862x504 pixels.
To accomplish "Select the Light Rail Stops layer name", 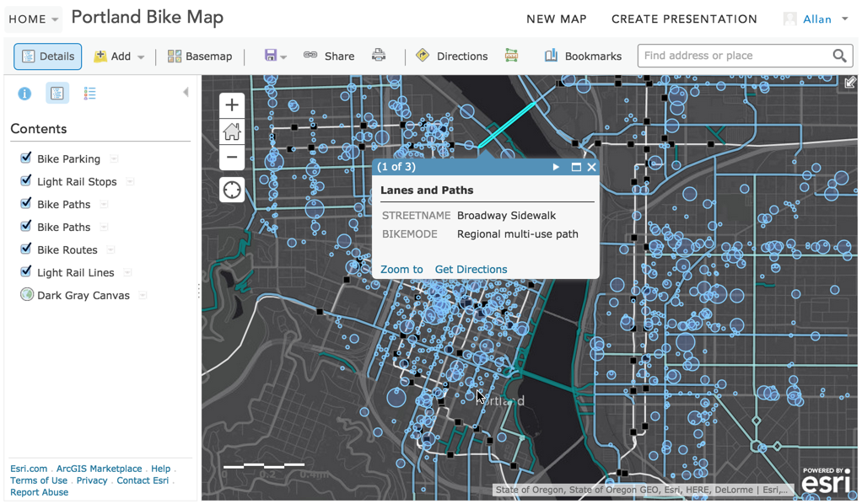I will tap(77, 181).
